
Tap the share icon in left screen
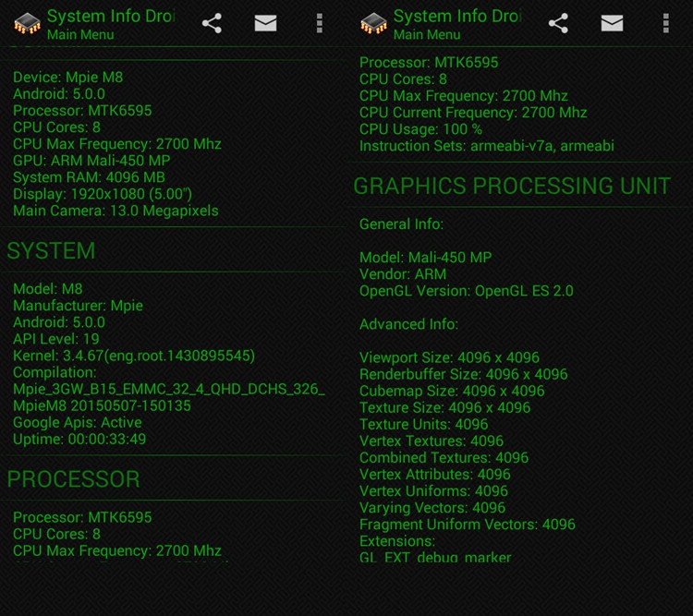(212, 23)
